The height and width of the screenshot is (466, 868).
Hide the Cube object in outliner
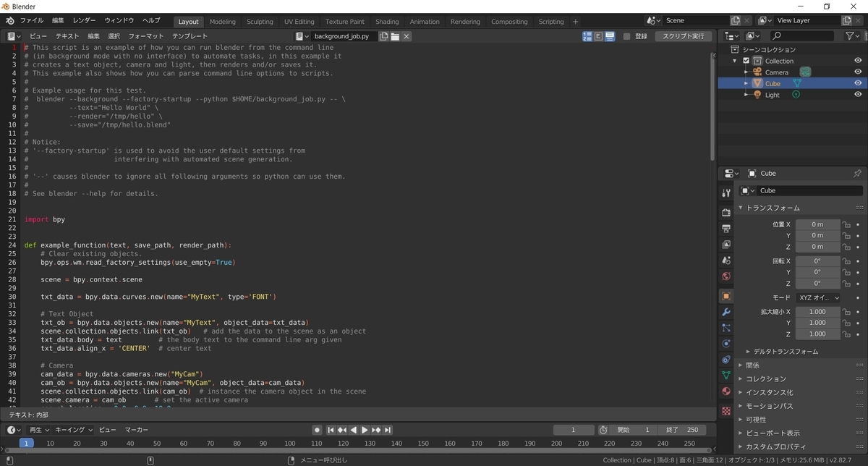[858, 83]
